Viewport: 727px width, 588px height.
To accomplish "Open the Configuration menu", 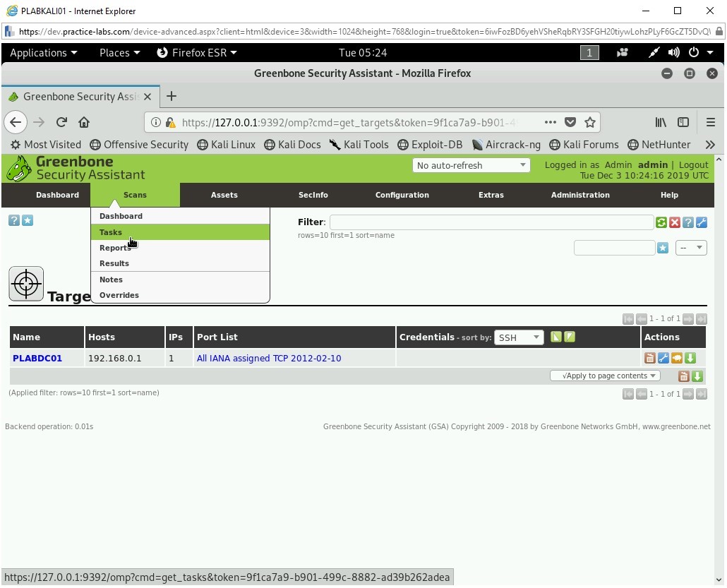I will pos(402,195).
